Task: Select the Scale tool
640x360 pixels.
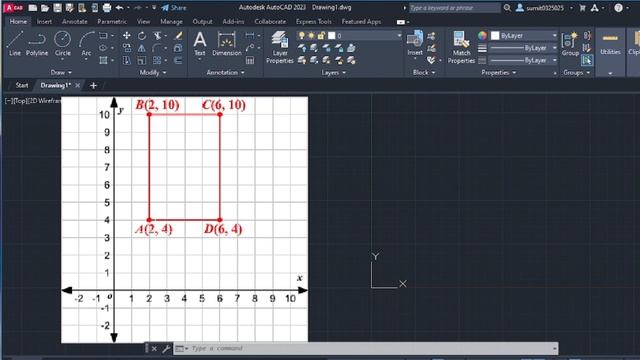Action: [x=142, y=60]
